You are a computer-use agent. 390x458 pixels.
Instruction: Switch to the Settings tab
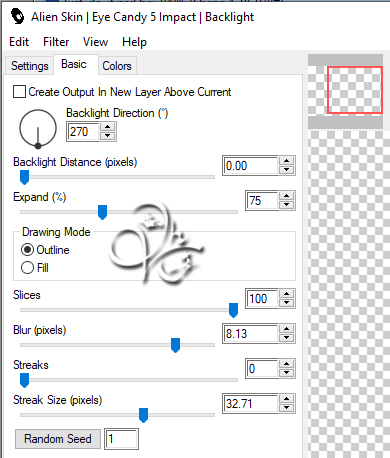(30, 66)
